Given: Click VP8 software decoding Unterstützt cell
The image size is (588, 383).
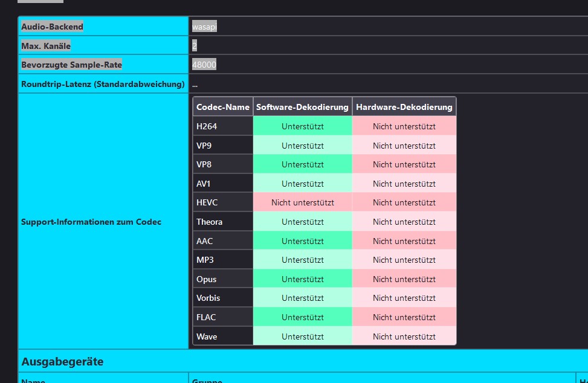Looking at the screenshot, I should [303, 164].
